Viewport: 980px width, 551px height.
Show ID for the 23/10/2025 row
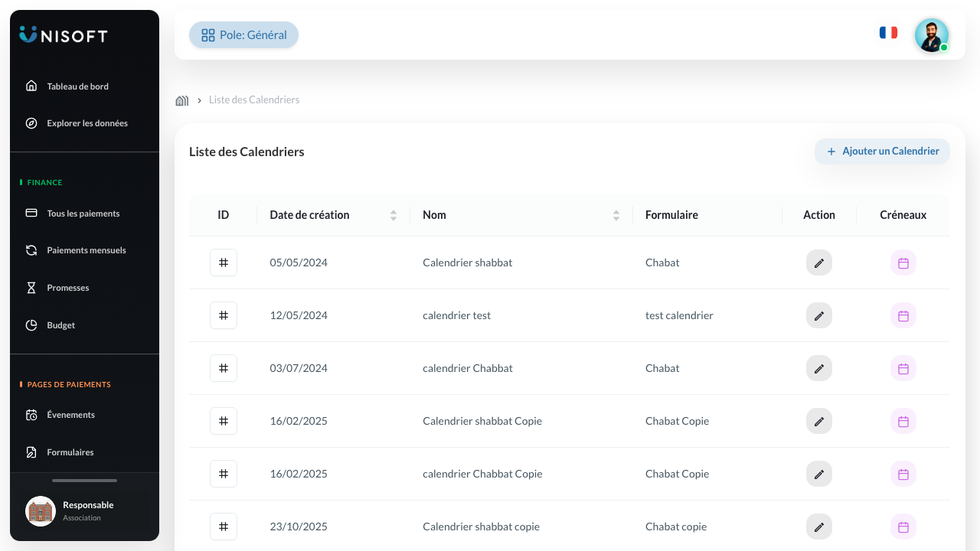pyautogui.click(x=224, y=527)
